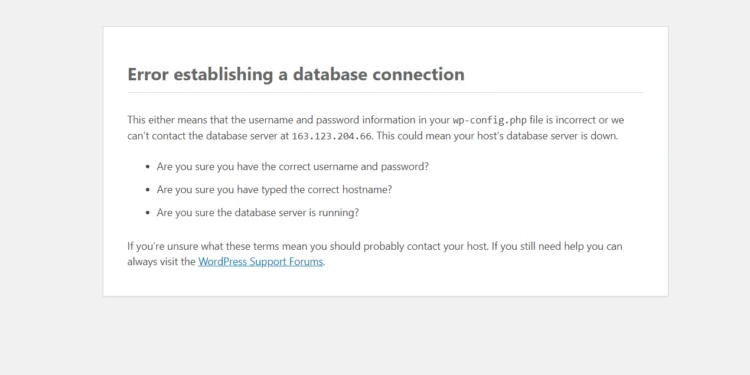Click the word "hostname" in the second bullet

tap(367, 189)
